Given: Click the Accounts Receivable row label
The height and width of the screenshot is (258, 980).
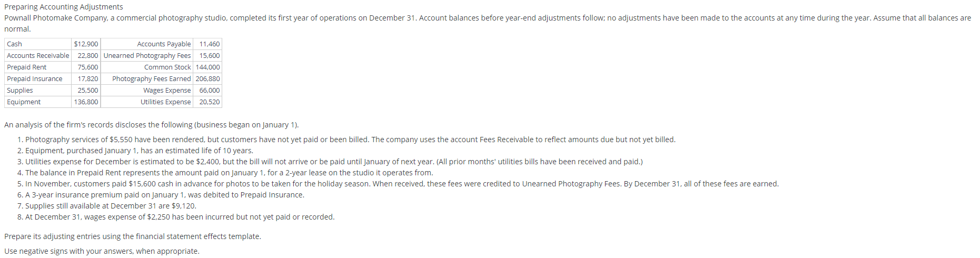Looking at the screenshot, I should pos(38,55).
